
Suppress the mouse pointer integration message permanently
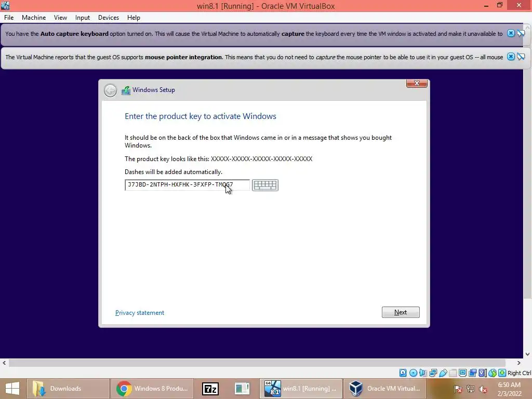tap(521, 57)
